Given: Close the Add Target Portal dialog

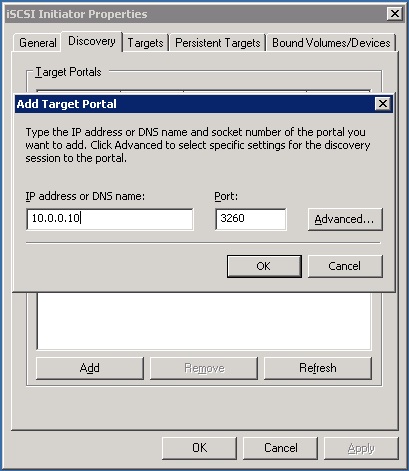Looking at the screenshot, I should (383, 104).
